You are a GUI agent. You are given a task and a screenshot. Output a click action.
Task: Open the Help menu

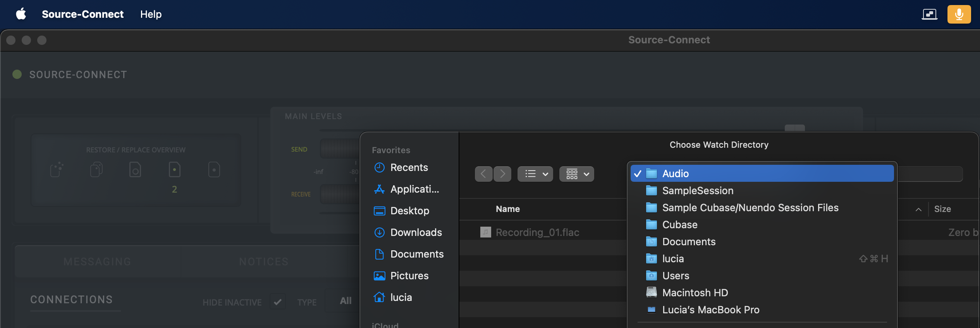(x=151, y=14)
